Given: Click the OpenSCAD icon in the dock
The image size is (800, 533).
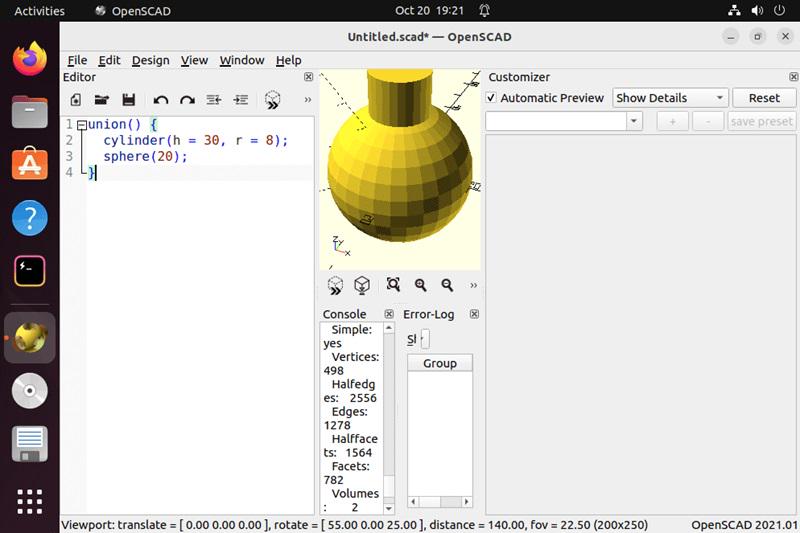Looking at the screenshot, I should click(30, 338).
